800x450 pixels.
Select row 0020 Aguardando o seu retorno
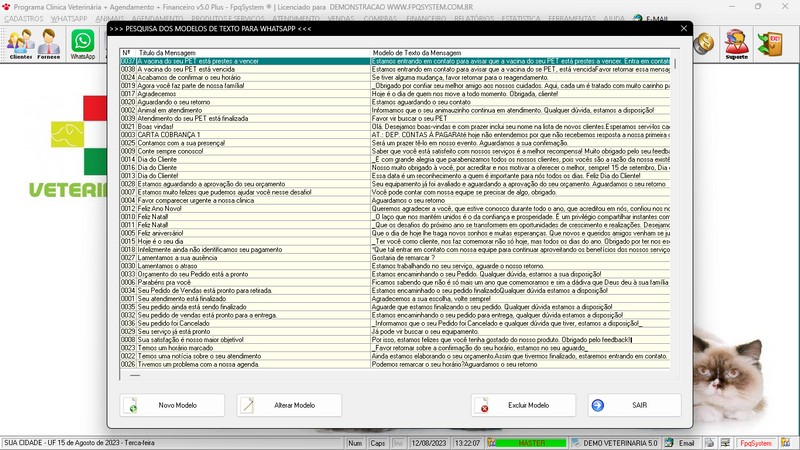395,102
